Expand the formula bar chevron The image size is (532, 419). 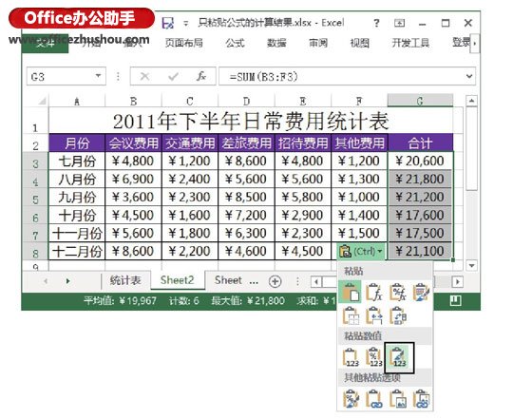pos(469,76)
